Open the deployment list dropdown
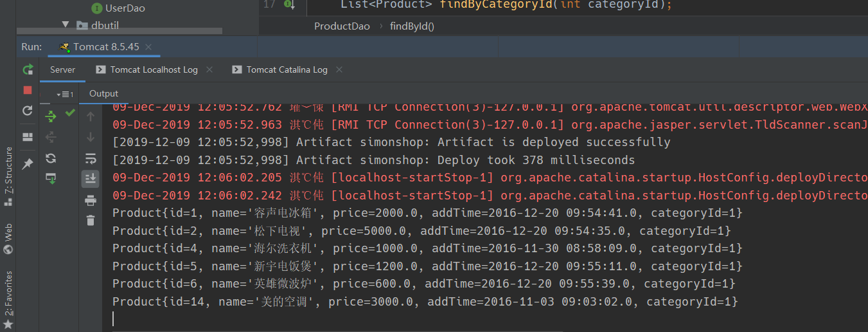This screenshot has height=332, width=868. click(65, 95)
